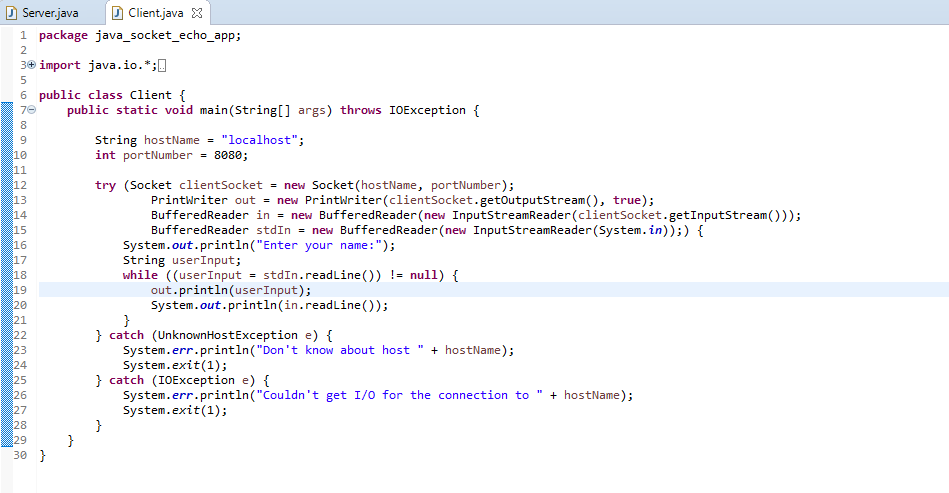Click line number 19 in the gutter
949x493 pixels.
coord(20,290)
